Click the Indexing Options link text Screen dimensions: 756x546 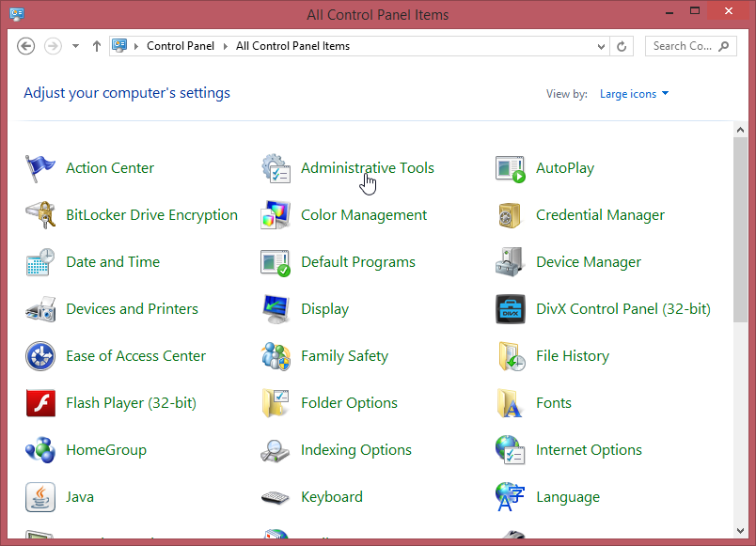356,450
